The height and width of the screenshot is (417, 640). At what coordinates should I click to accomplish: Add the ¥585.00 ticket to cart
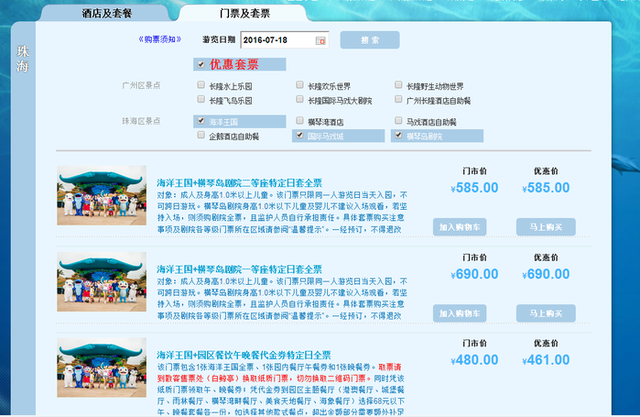click(x=463, y=227)
